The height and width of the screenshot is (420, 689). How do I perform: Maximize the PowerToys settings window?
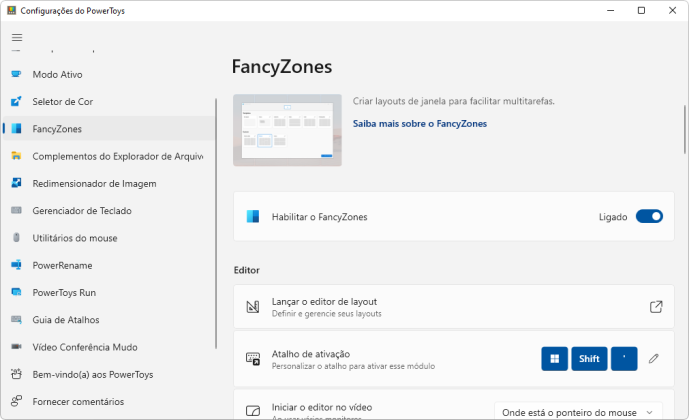coord(641,10)
